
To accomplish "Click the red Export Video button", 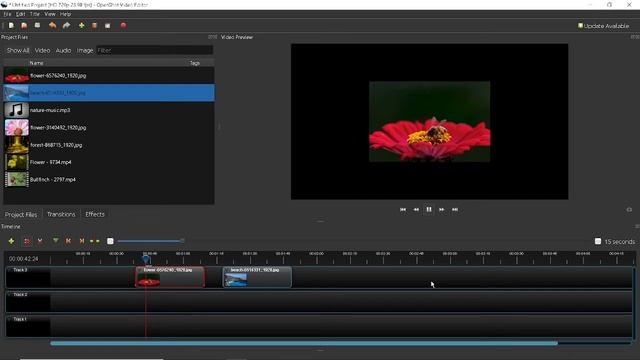I will (x=123, y=25).
